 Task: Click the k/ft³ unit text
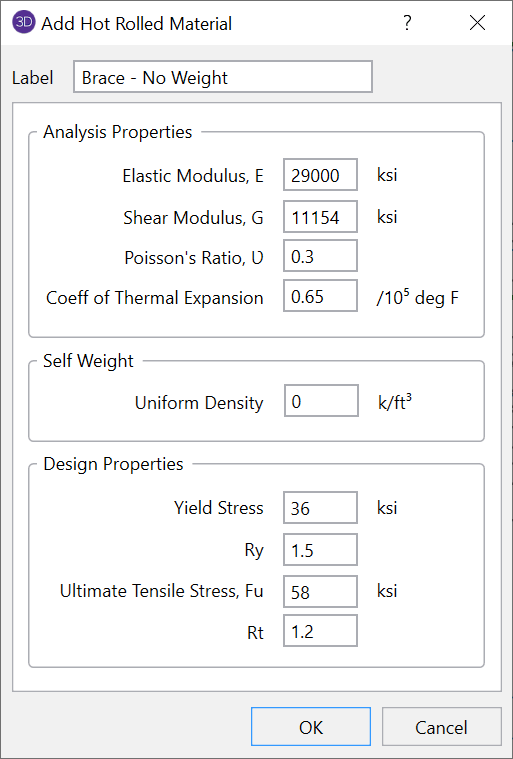tap(395, 402)
